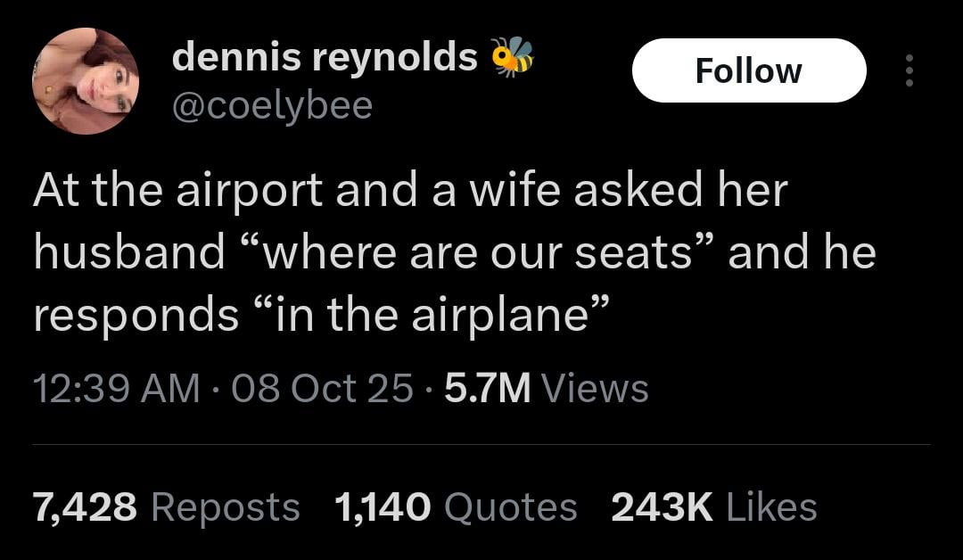Click the 243K like count number
This screenshot has width=963, height=560.
click(x=662, y=507)
